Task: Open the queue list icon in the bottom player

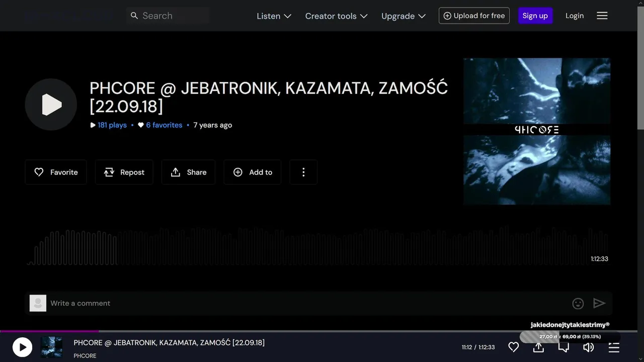Action: point(614,347)
